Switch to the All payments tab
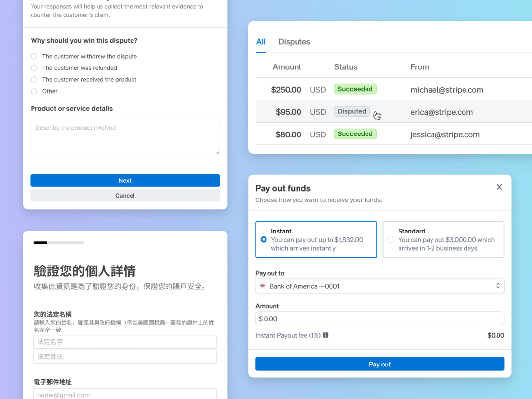The height and width of the screenshot is (399, 532). point(261,42)
